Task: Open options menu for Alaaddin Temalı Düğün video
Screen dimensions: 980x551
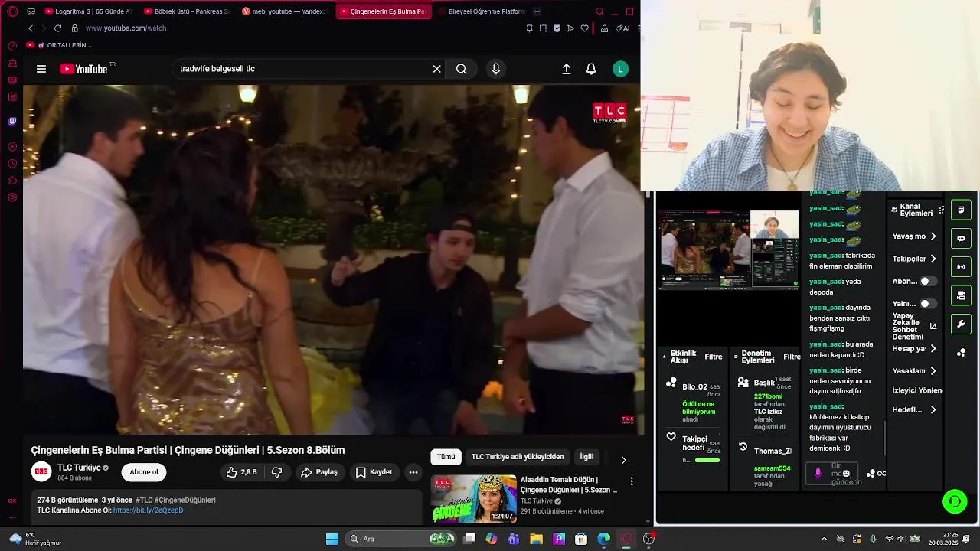Action: tap(632, 481)
